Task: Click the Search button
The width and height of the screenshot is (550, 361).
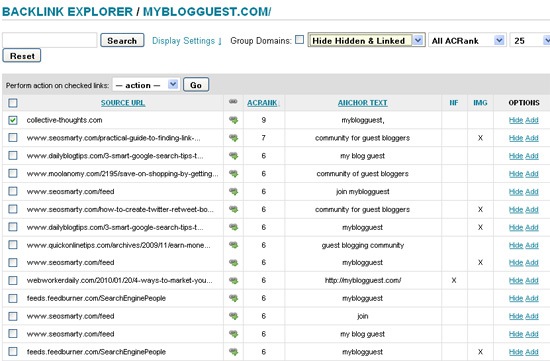Action: 122,40
